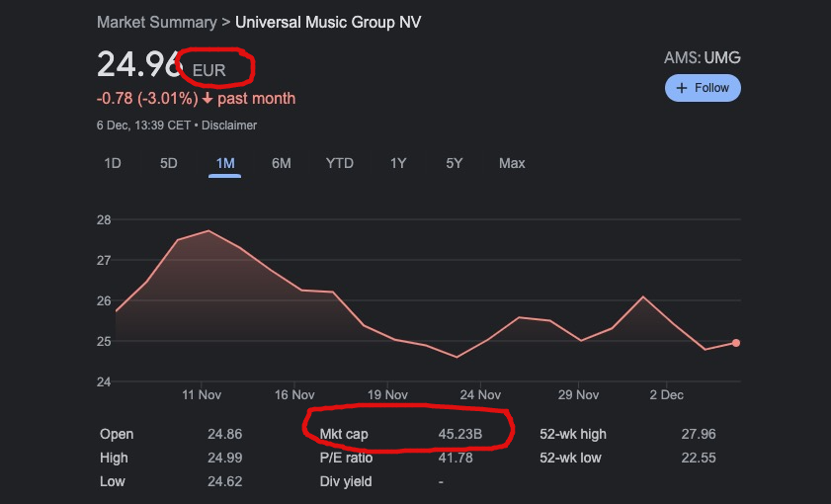
Task: Click the AMS: UMG ticker label
Action: pyautogui.click(x=702, y=58)
